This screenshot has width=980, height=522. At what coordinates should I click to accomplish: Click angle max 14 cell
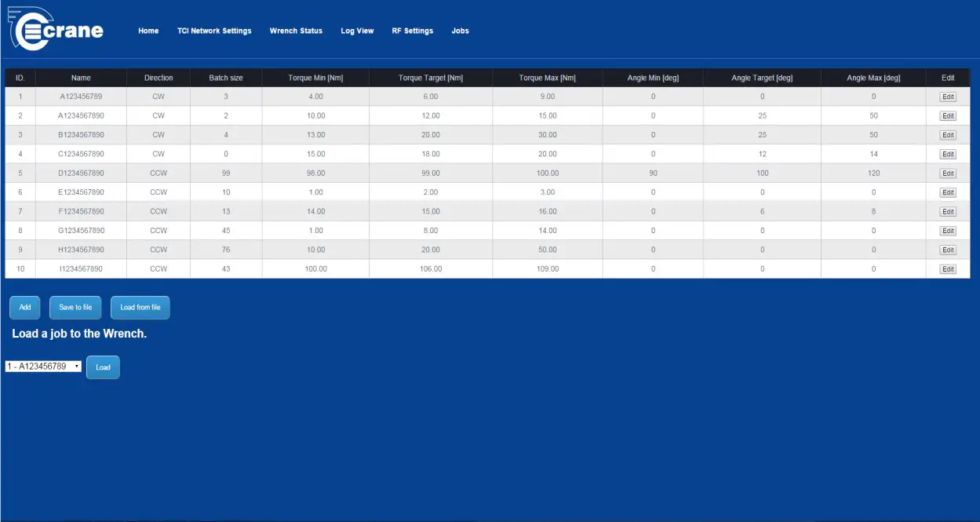tap(873, 154)
